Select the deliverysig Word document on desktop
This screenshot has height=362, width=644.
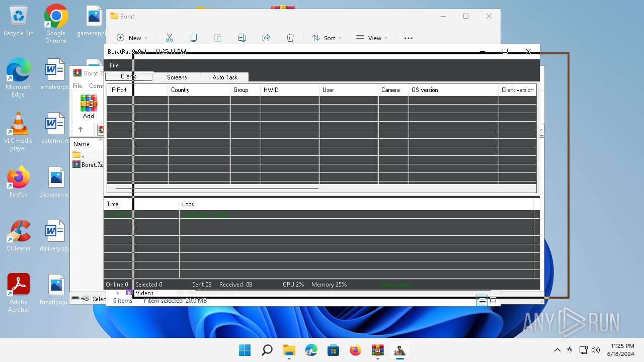click(55, 236)
